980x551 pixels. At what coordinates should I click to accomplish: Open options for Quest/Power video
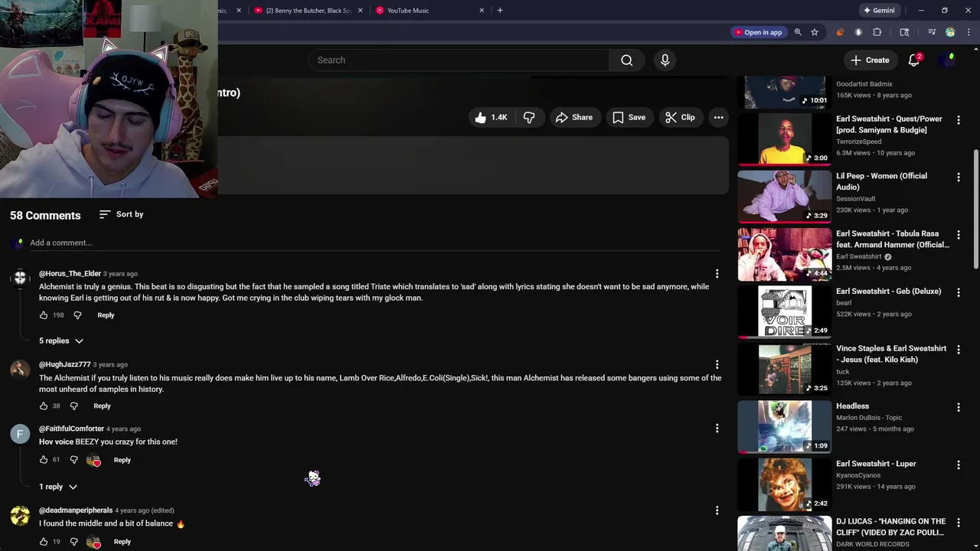pos(958,120)
